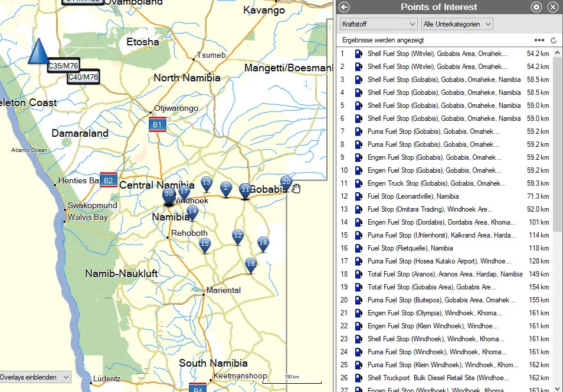This screenshot has height=392, width=563.
Task: Select Total Fuel Stop (Aranos) result
Action: click(x=445, y=274)
